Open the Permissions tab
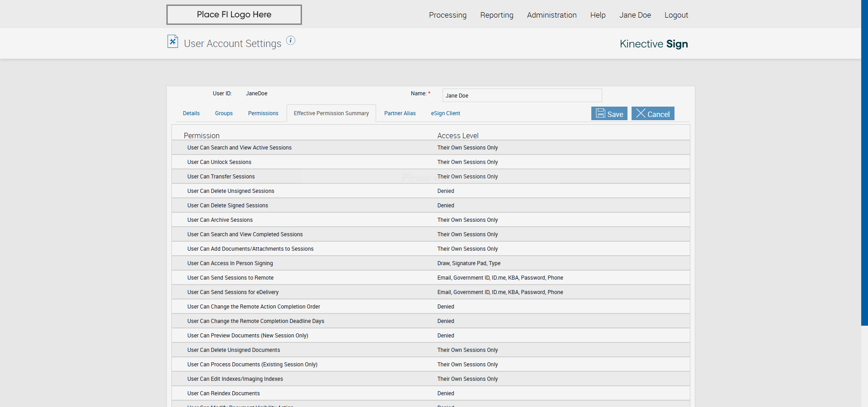 click(x=263, y=113)
